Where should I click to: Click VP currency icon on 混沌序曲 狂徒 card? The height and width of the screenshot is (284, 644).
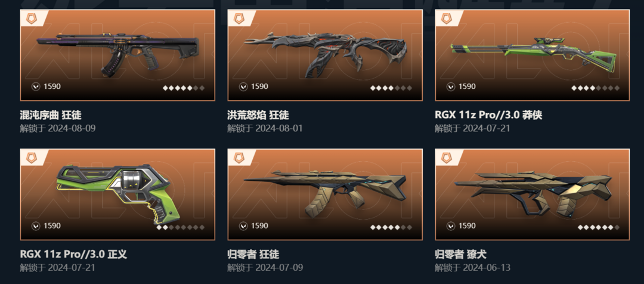36,87
